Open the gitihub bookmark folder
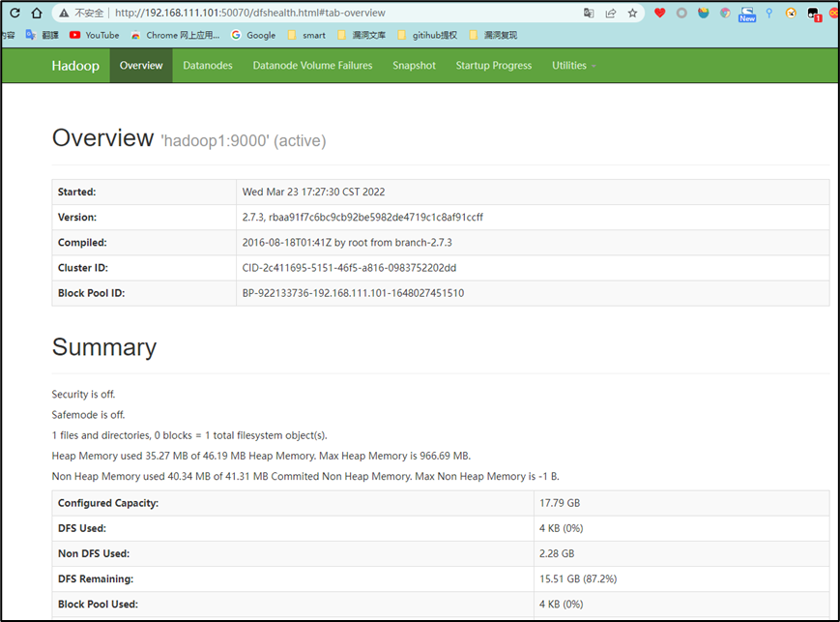The height and width of the screenshot is (622, 840). (427, 35)
